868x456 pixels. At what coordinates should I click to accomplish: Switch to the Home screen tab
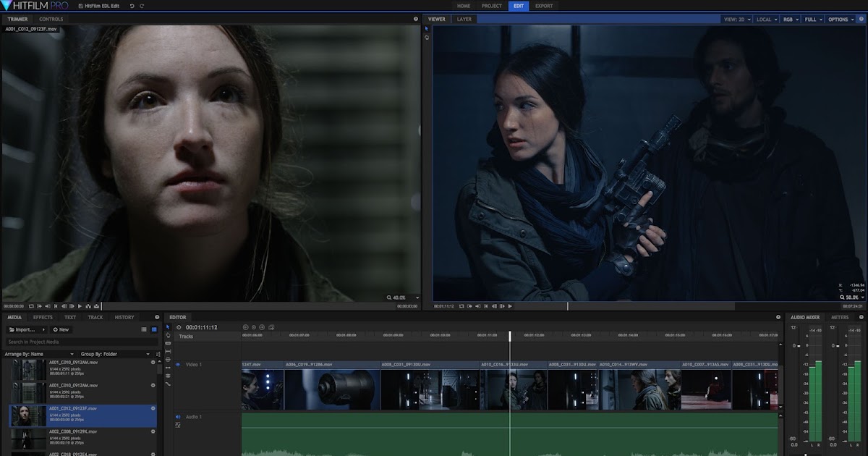(x=463, y=6)
